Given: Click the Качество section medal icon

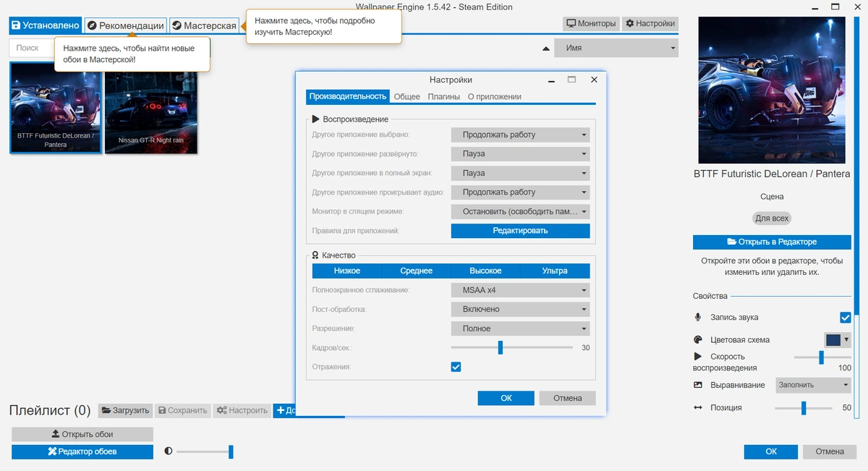Looking at the screenshot, I should point(316,255).
